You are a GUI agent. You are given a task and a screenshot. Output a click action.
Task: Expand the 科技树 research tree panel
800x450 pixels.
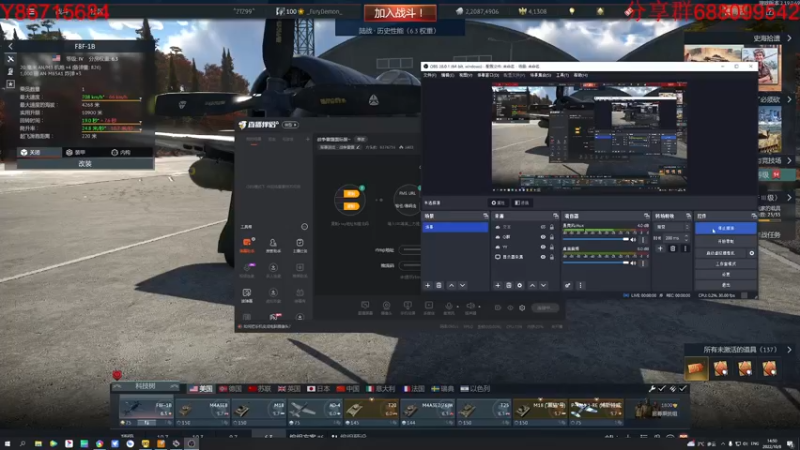(145, 387)
